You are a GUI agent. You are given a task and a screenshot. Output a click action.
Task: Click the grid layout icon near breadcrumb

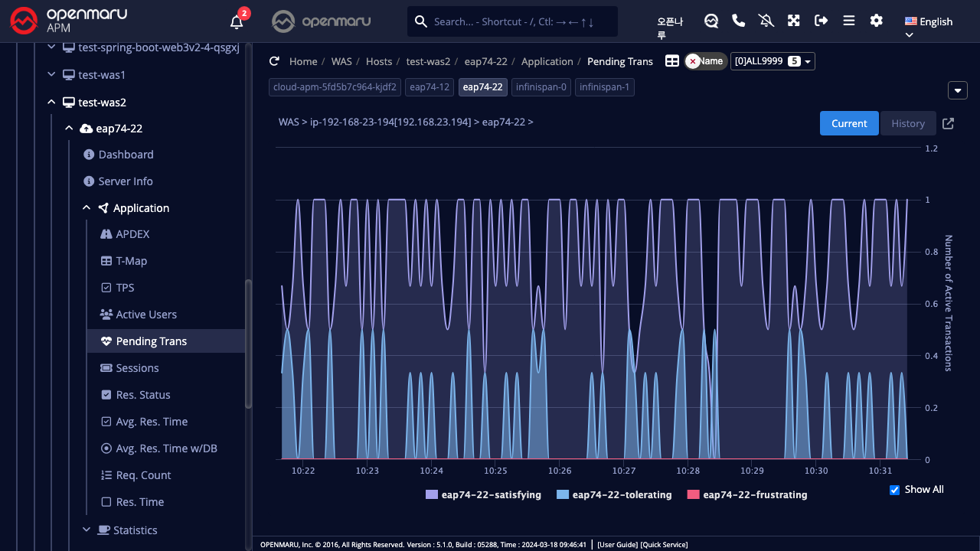coord(671,61)
